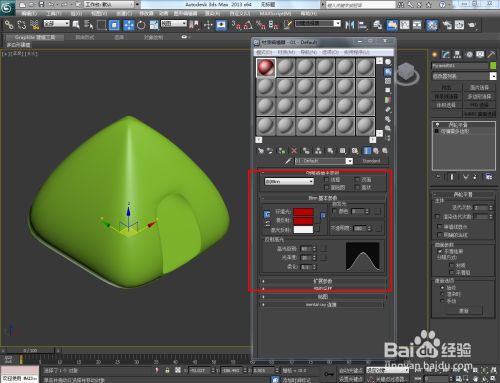Toggle Backlight icon beside sample slots
This screenshot has width=500, height=383.
[388, 71]
